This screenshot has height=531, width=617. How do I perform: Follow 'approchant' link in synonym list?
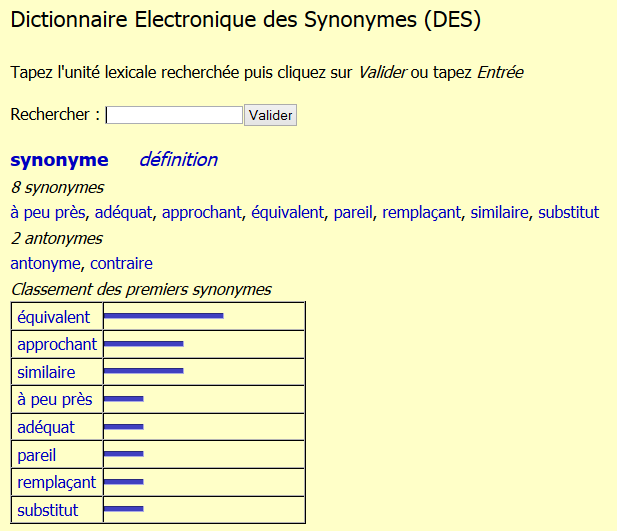click(202, 212)
